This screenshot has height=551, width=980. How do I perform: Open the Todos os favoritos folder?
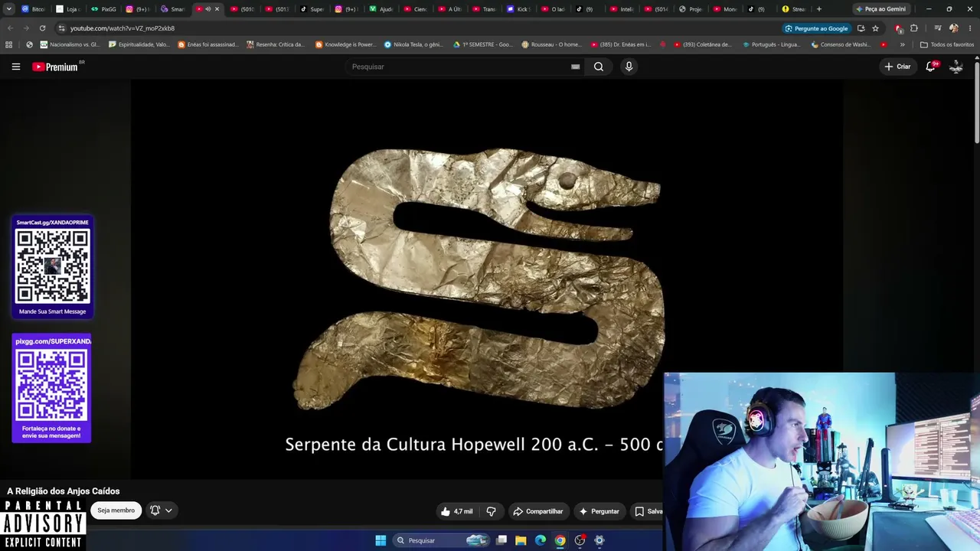pos(946,44)
